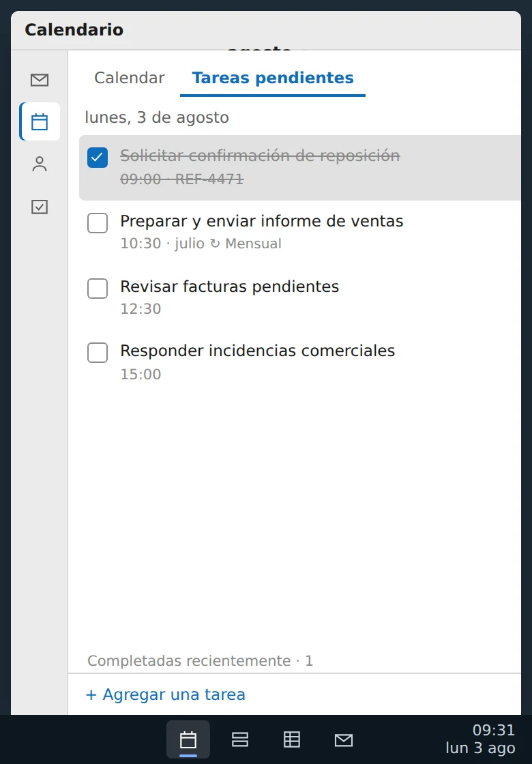Open the Tasks checkmark sidebar icon
Screen dimensions: 532x764
tap(40, 207)
